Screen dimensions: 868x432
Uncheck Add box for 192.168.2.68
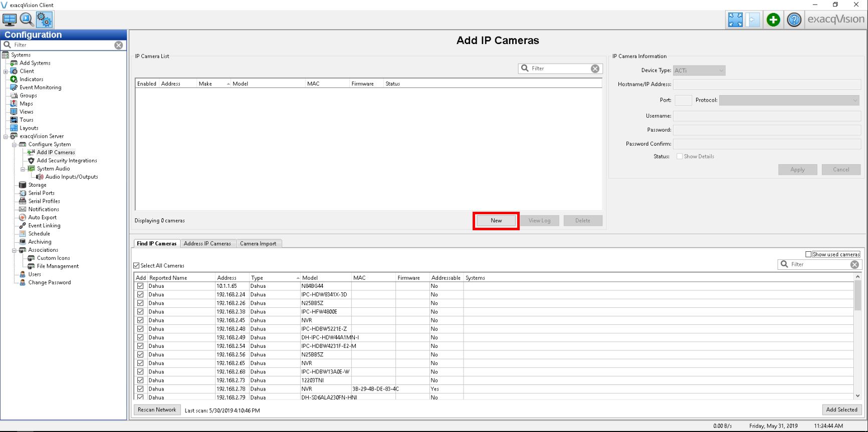tap(140, 372)
